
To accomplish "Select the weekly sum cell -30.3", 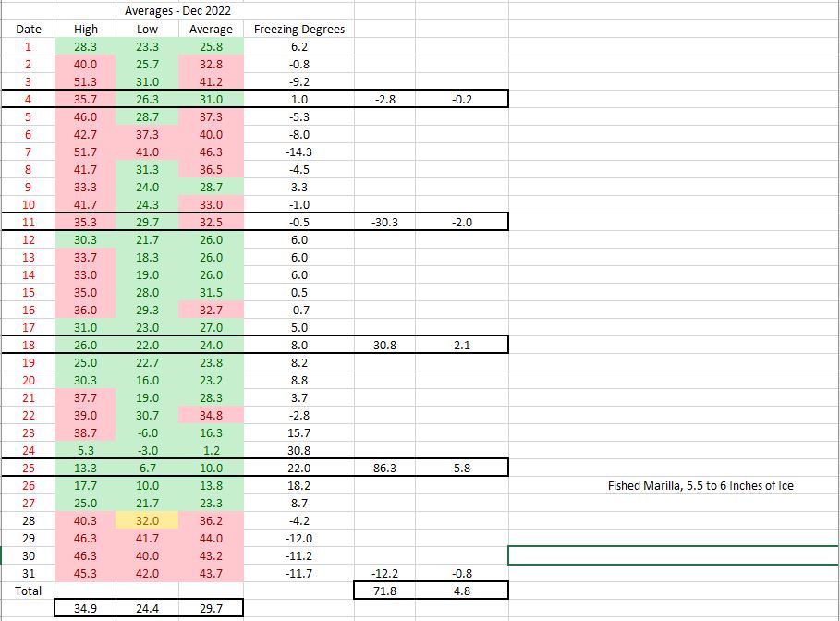I will [384, 223].
